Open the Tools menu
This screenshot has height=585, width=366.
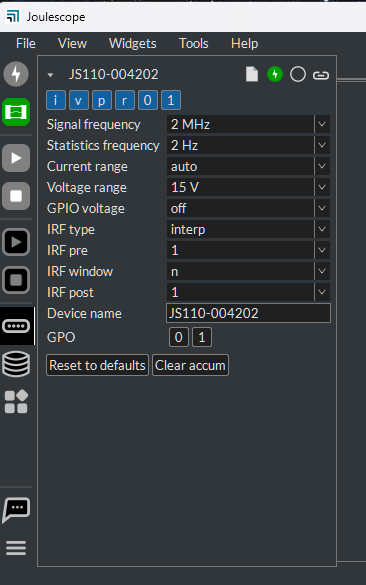pos(194,44)
